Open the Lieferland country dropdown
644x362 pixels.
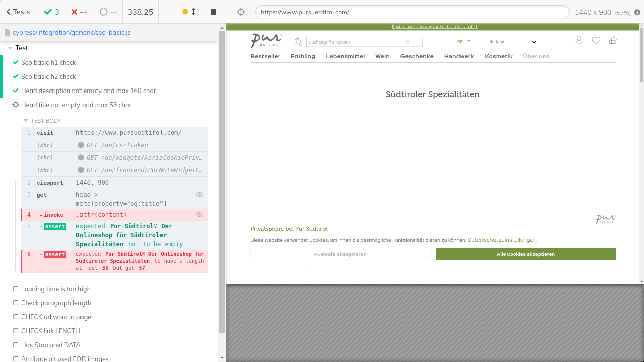pos(528,42)
